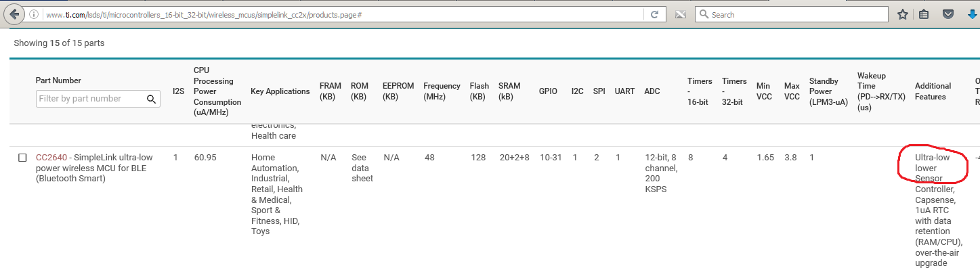980x272 pixels.
Task: Click the magnifier icon in browser search box
Action: (x=704, y=14)
